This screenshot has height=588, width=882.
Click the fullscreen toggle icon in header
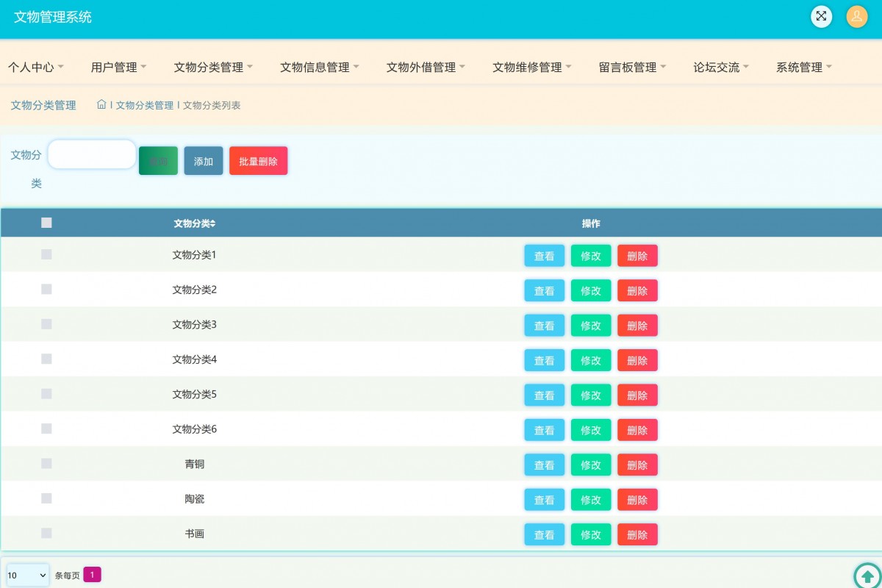pos(821,16)
